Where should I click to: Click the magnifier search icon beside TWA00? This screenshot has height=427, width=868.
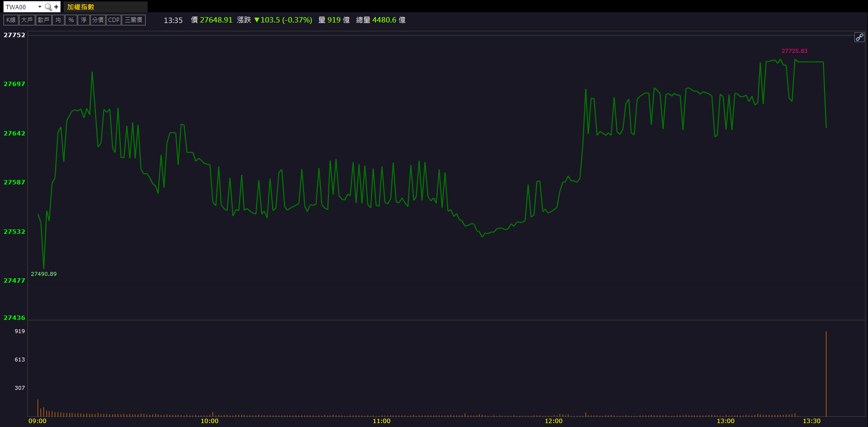pyautogui.click(x=48, y=7)
